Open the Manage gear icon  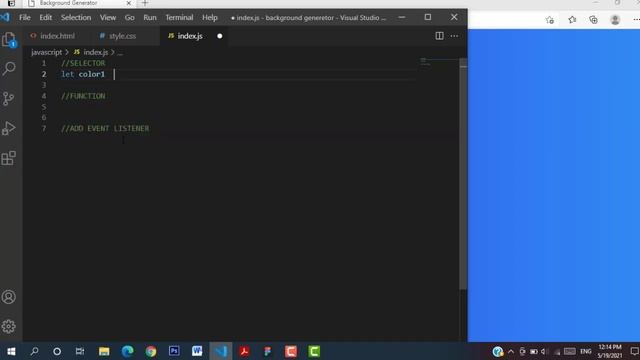(x=9, y=326)
